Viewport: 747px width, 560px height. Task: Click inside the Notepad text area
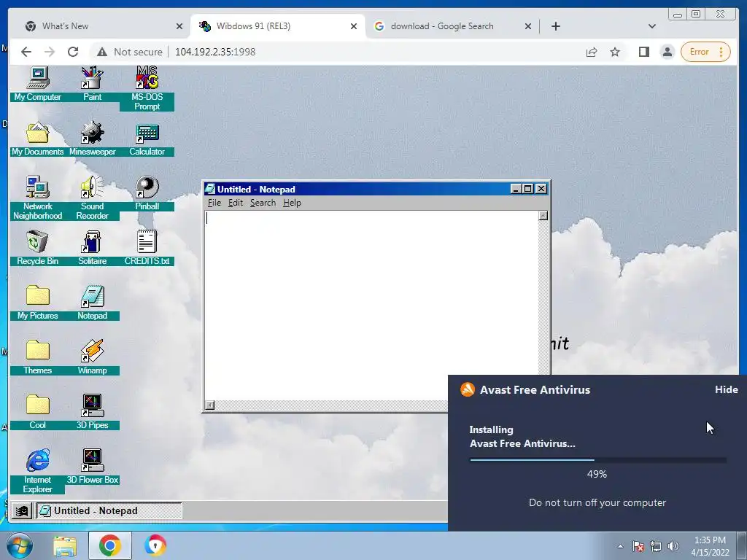coord(371,305)
